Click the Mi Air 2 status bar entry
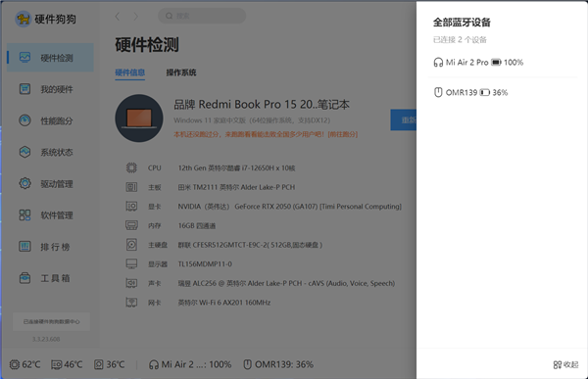 pos(190,364)
